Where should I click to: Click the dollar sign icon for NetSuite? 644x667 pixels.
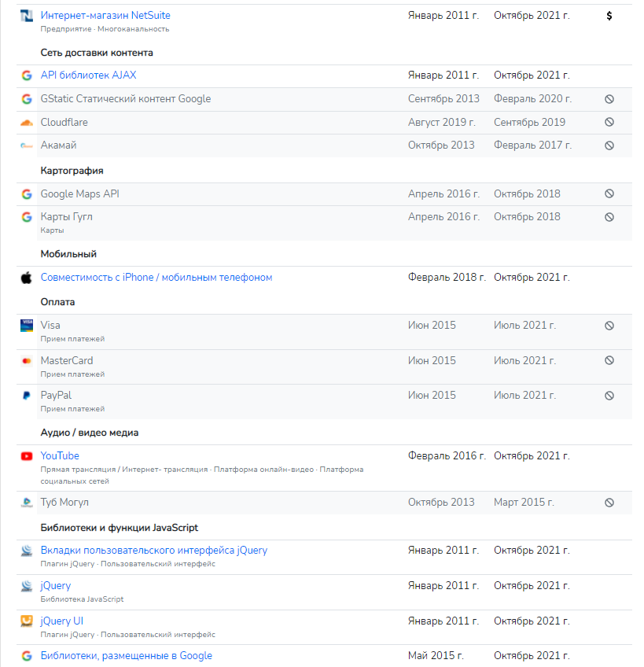pos(609,16)
